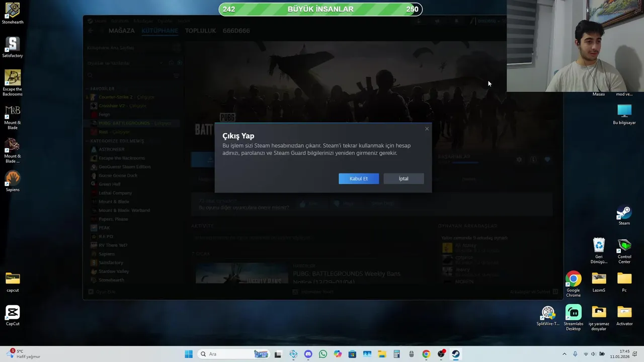Open LazimS folder on desktop

(x=599, y=282)
